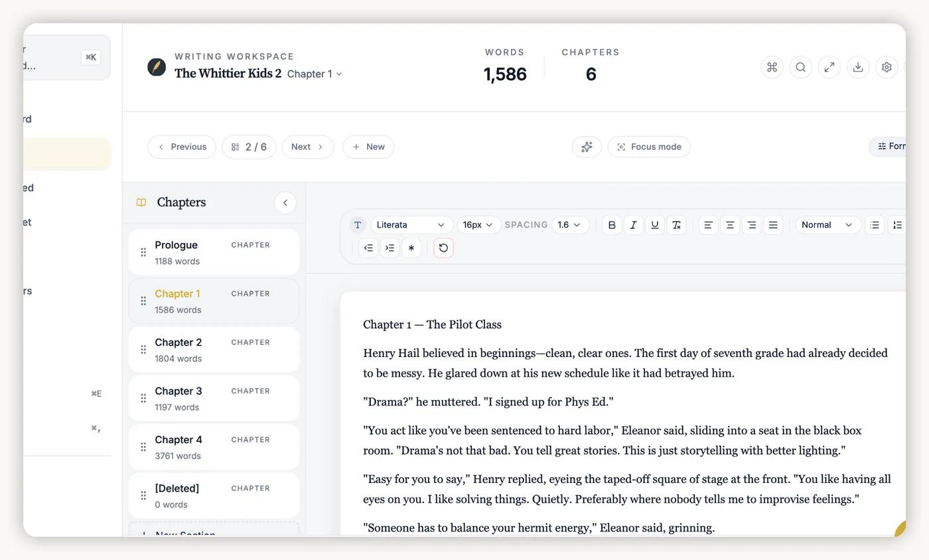Toggle underline formatting
The image size is (929, 560).
(x=655, y=225)
